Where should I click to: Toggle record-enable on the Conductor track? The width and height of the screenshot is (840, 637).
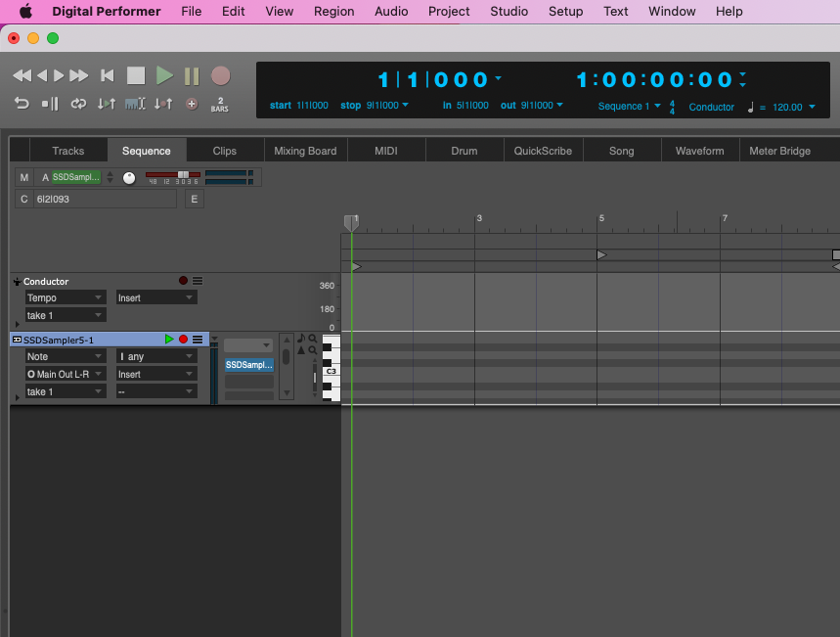click(x=183, y=281)
